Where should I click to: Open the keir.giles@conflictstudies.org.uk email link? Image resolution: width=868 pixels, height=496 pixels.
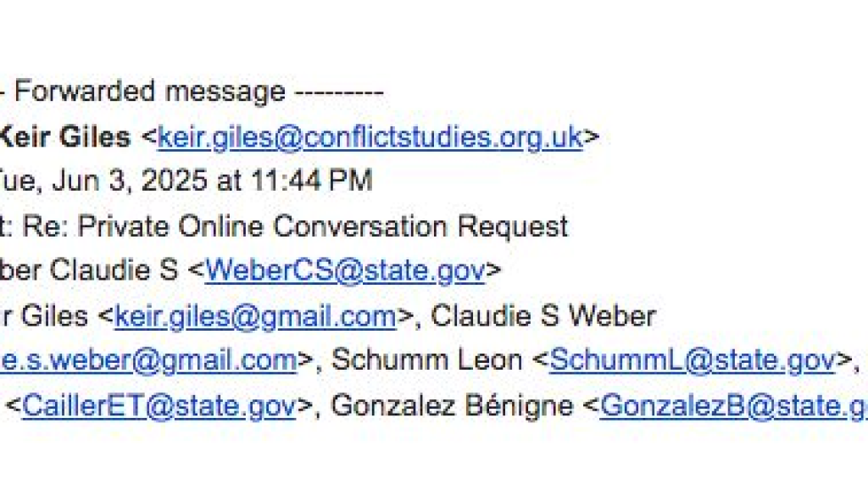[370, 137]
